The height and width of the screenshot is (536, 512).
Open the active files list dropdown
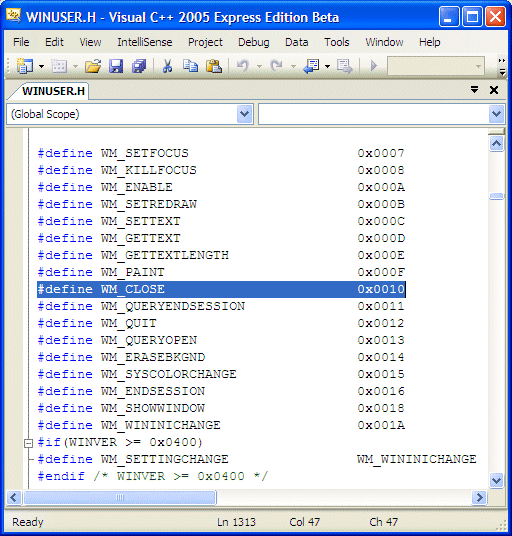[x=474, y=90]
